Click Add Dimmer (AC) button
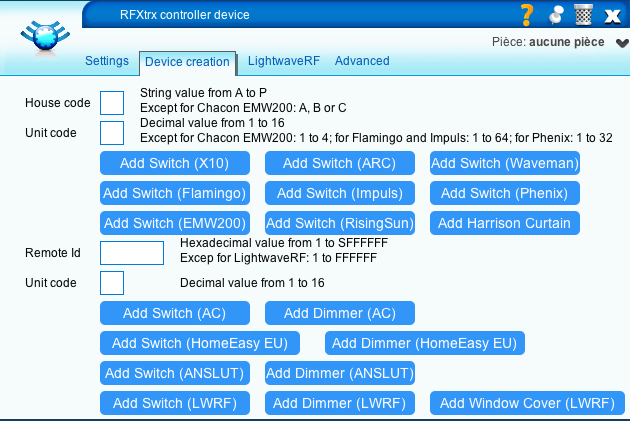Image resolution: width=630 pixels, height=421 pixels. point(340,313)
